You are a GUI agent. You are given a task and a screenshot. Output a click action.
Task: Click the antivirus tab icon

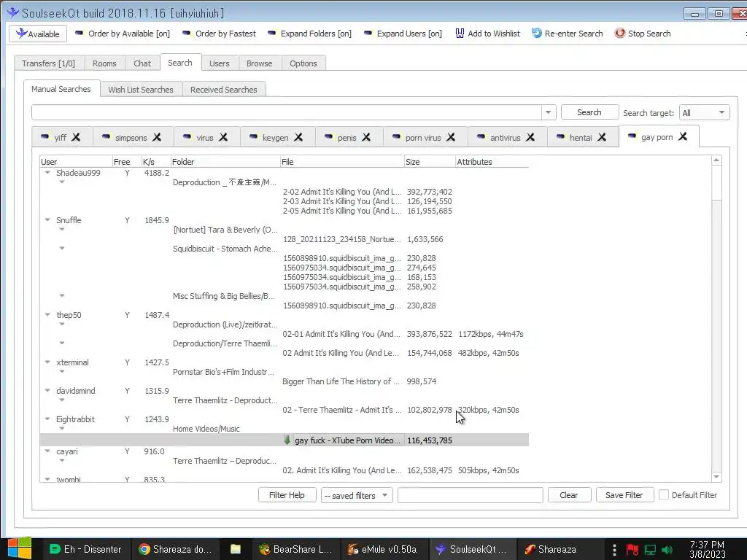click(x=481, y=136)
